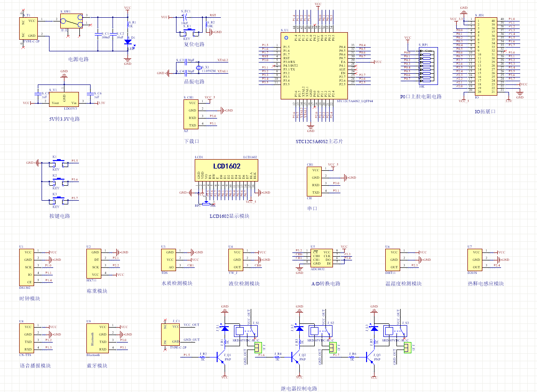537x392 pixels.
Task: Click the green J_J1 relay output terminal
Action: [258, 348]
